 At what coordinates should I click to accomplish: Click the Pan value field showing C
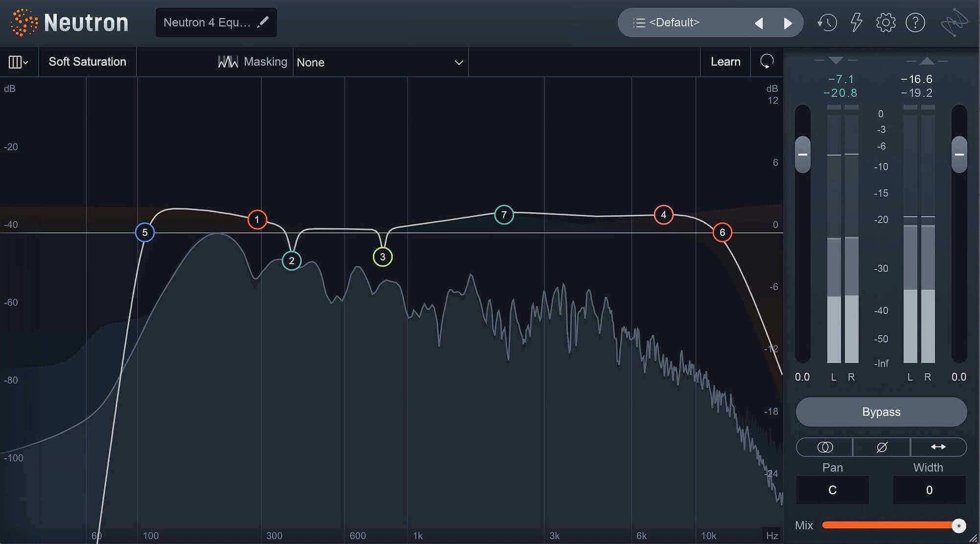(x=833, y=490)
